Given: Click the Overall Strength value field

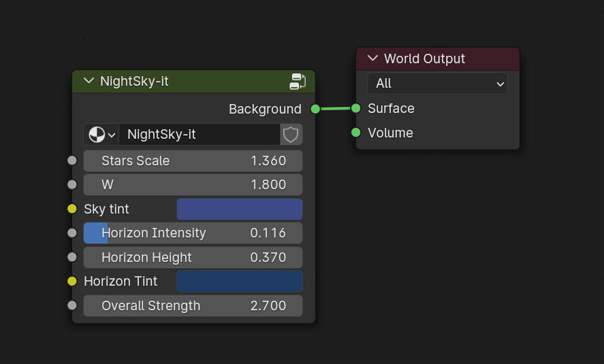Looking at the screenshot, I should [x=193, y=306].
